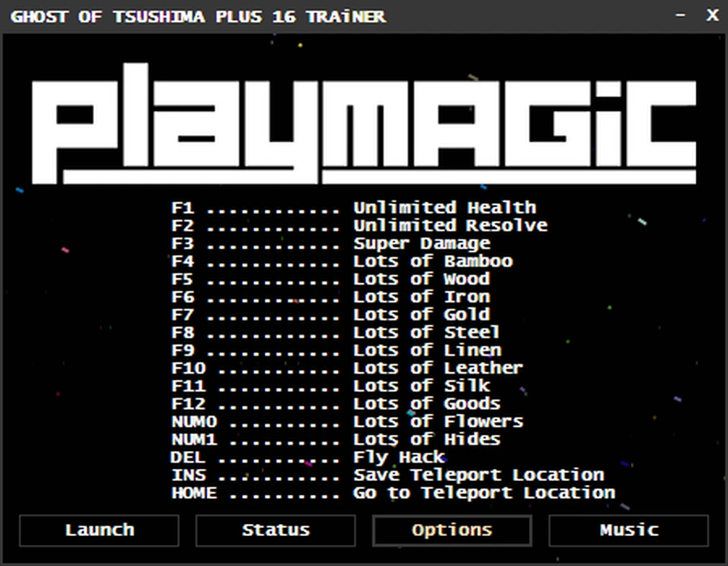Click the window title 'Ghost of Tsushima Plus 16 Trainer'
The height and width of the screenshot is (566, 728).
click(x=198, y=17)
